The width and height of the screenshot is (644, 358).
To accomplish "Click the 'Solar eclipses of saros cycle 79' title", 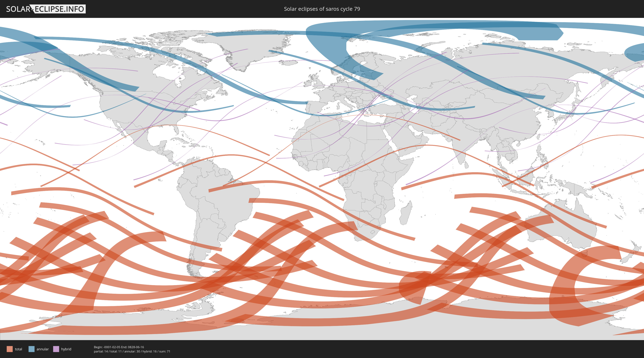I will coord(322,9).
